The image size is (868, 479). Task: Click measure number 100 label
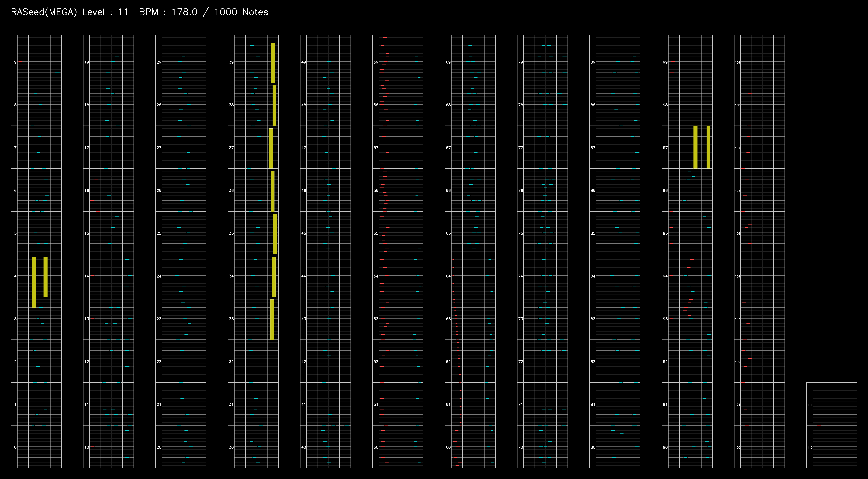738,448
